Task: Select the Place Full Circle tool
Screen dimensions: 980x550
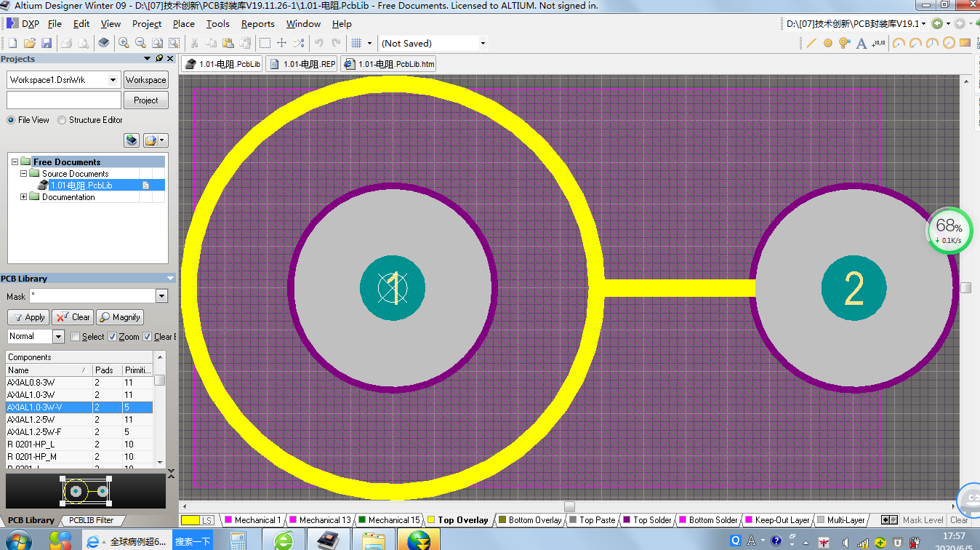Action: coord(949,44)
